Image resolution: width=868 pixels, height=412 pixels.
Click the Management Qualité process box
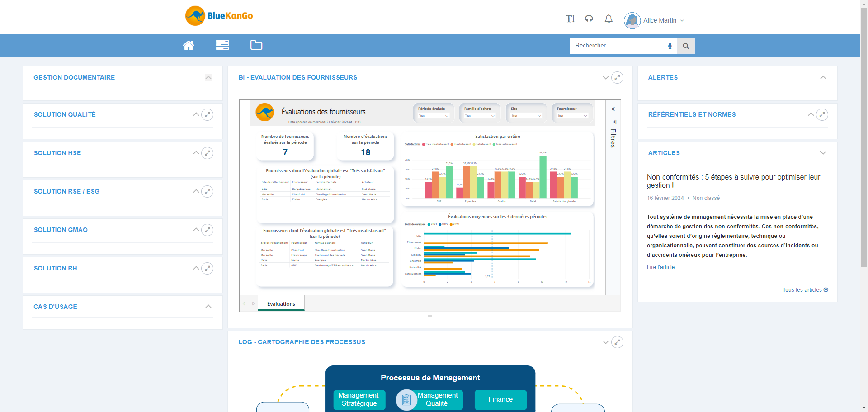437,399
